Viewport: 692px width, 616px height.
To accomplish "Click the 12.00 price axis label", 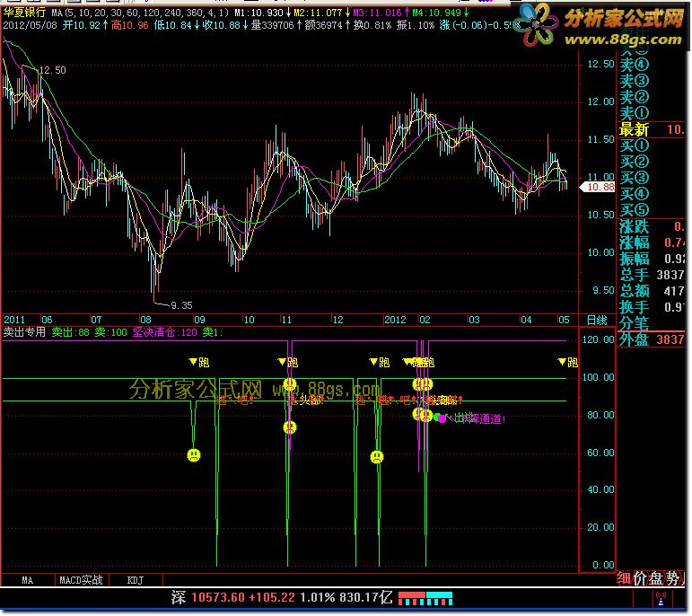I will point(600,102).
